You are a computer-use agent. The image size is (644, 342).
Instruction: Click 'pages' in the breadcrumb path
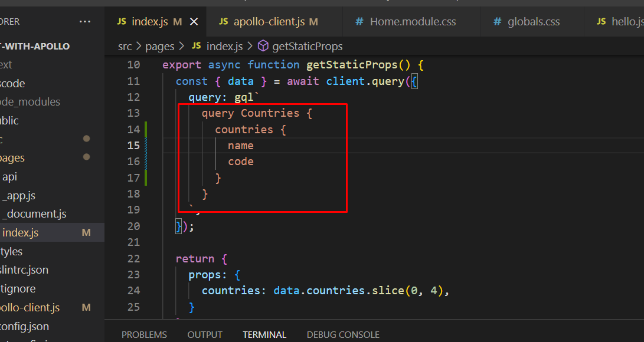pos(160,47)
